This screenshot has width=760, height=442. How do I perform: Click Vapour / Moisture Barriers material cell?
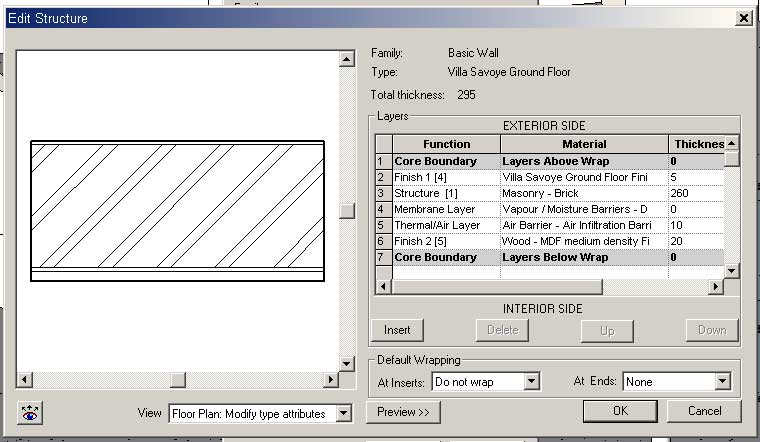(x=584, y=209)
